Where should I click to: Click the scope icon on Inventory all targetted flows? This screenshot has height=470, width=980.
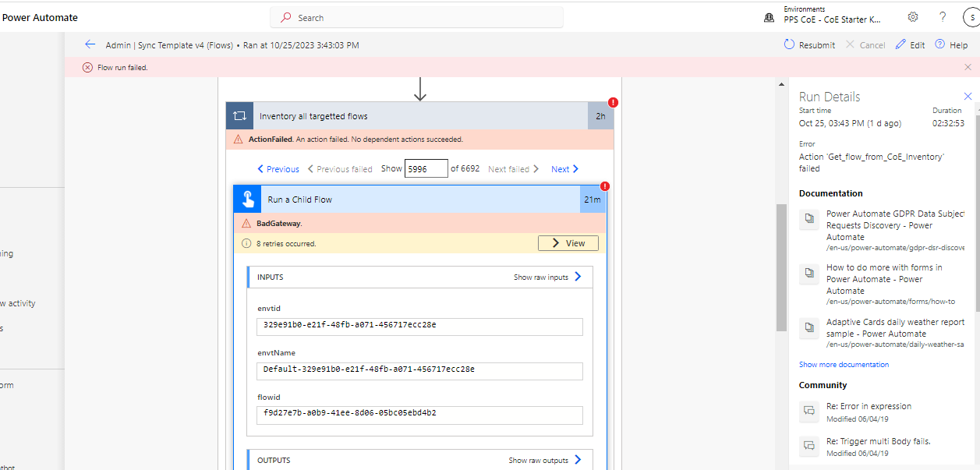pyautogui.click(x=239, y=115)
